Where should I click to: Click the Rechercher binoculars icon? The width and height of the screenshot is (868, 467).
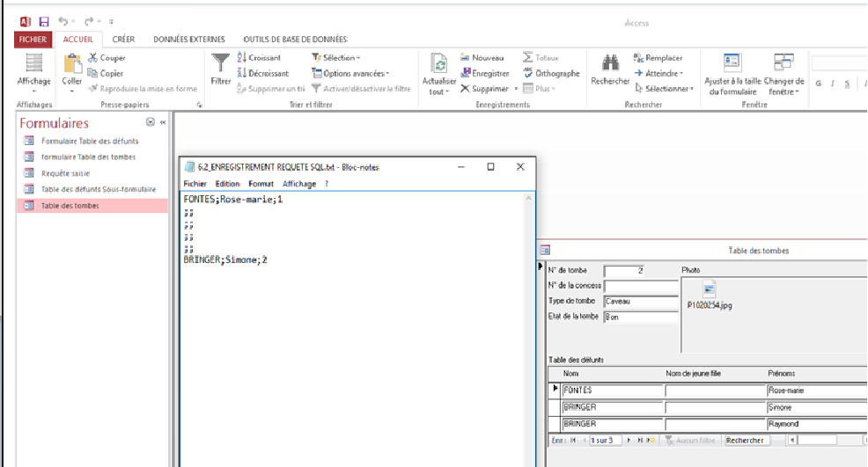610,63
